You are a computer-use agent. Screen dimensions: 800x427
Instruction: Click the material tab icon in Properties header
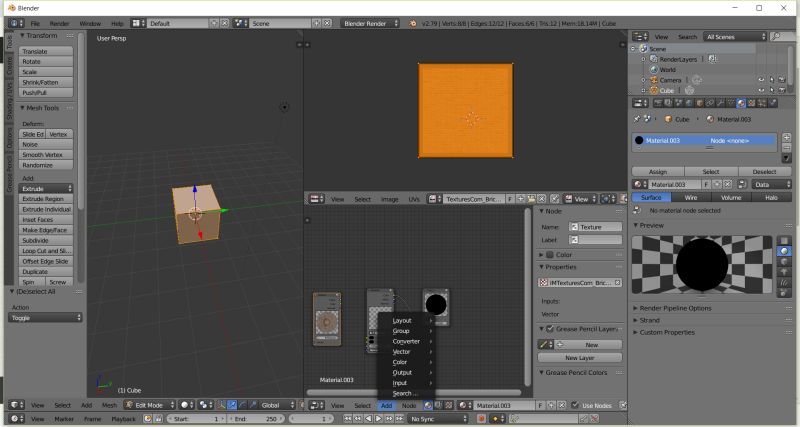(741, 103)
